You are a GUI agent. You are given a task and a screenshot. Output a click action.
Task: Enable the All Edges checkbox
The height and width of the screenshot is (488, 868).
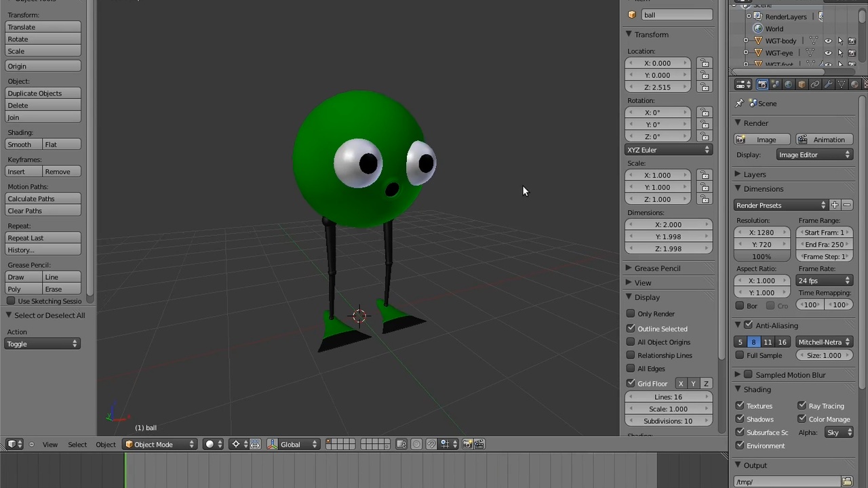click(631, 369)
